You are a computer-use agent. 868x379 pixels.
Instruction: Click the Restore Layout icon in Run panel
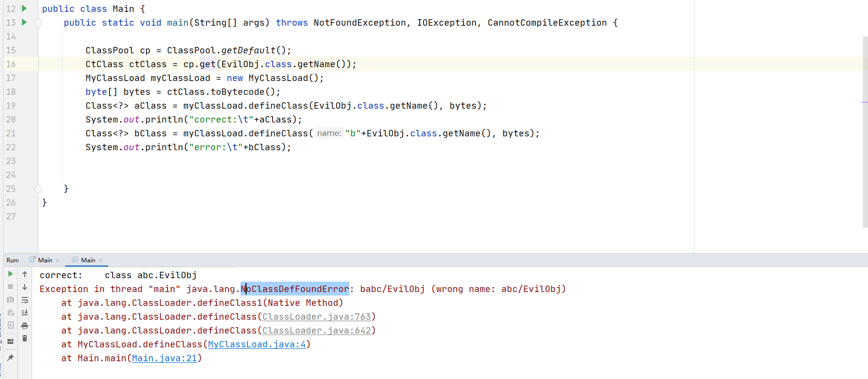tap(10, 341)
